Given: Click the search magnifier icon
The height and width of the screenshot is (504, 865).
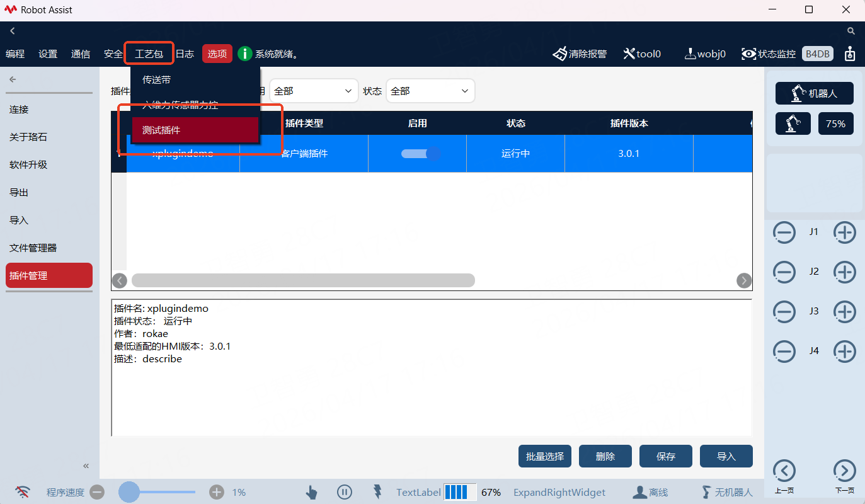Looking at the screenshot, I should coord(851,31).
